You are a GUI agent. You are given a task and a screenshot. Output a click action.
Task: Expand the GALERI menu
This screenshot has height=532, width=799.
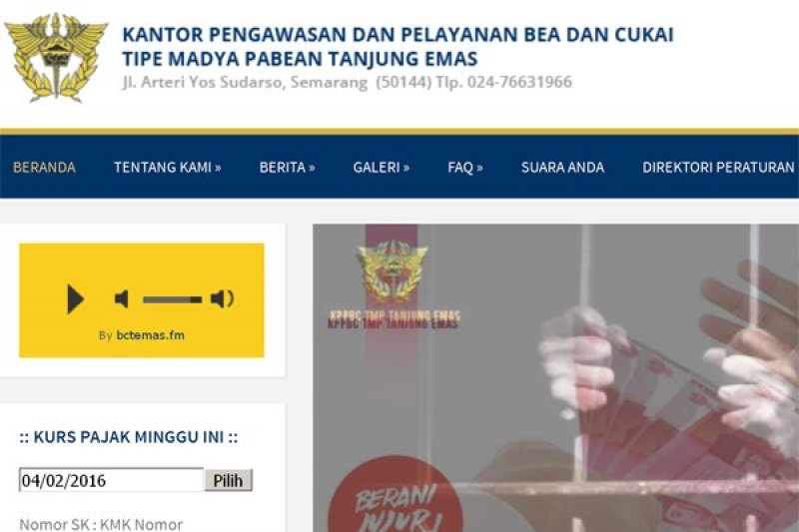click(x=382, y=167)
